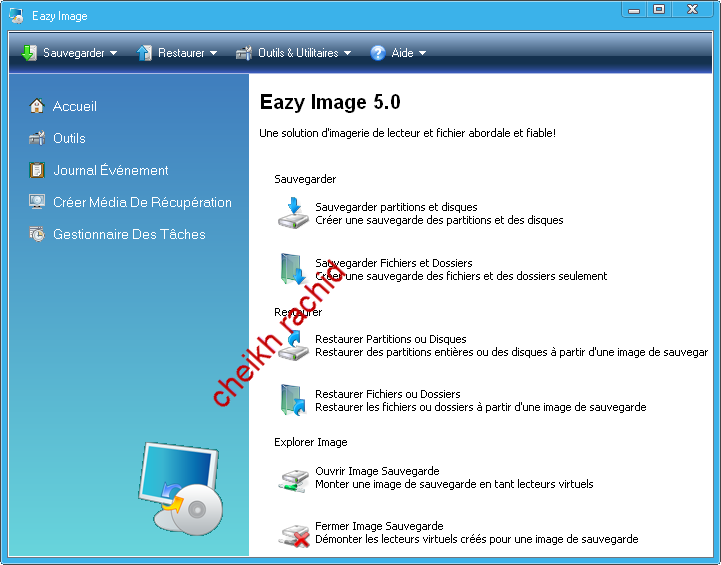
Task: Click the Aide question mark icon
Action: [x=378, y=53]
